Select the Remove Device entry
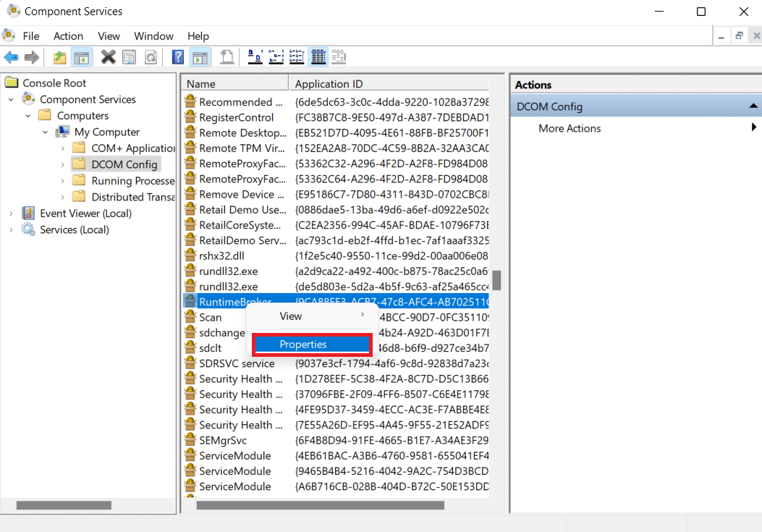Image resolution: width=762 pixels, height=532 pixels. (x=242, y=194)
